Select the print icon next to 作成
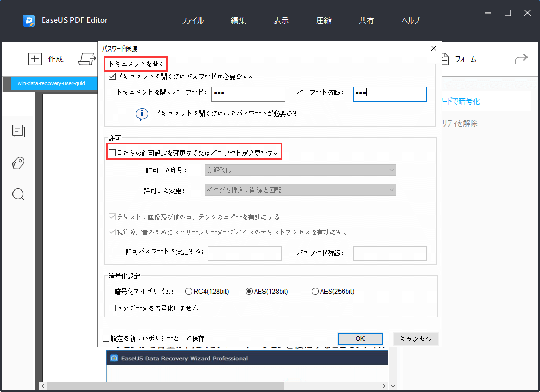The image size is (540, 392). pyautogui.click(x=86, y=59)
